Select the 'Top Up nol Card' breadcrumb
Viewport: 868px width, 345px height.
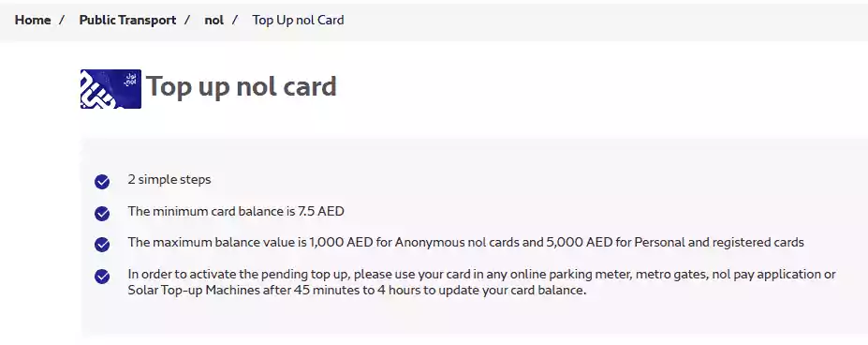(x=298, y=20)
